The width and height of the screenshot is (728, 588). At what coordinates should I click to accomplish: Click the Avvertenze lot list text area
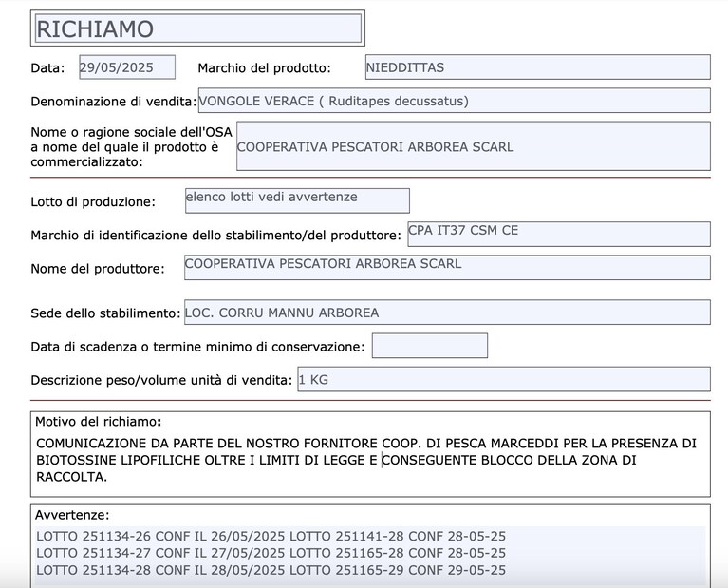click(370, 553)
